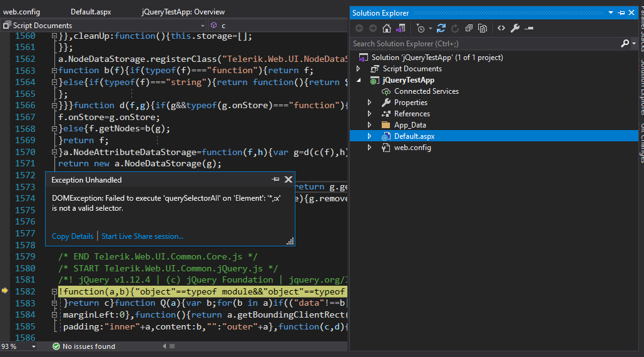Open Properties via the wrench icon
Screen dimensions: 644x357
[515, 28]
